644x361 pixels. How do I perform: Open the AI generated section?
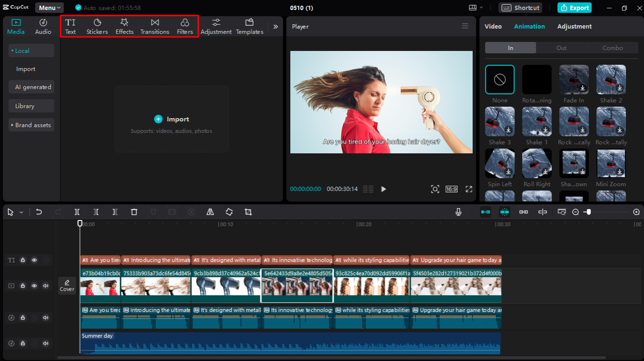(31, 87)
